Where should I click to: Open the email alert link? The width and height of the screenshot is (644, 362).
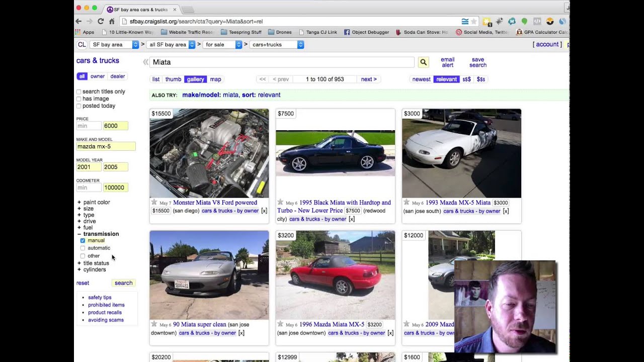[447, 62]
